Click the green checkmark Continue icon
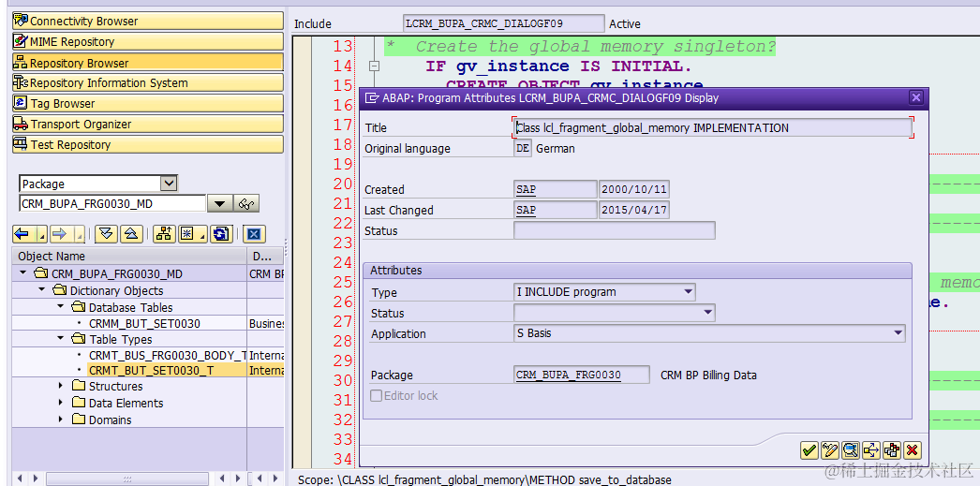The height and width of the screenshot is (486, 980). click(x=809, y=449)
